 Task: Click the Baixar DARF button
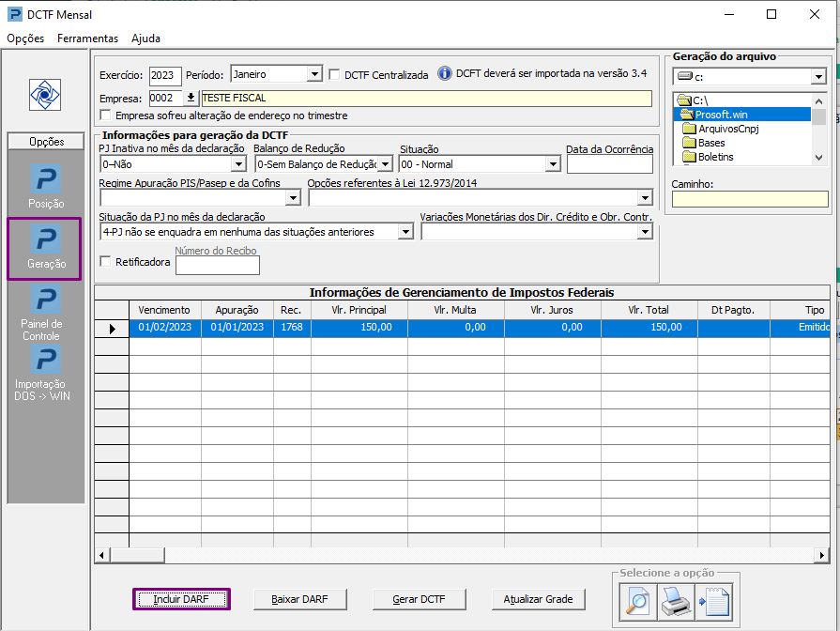click(299, 599)
